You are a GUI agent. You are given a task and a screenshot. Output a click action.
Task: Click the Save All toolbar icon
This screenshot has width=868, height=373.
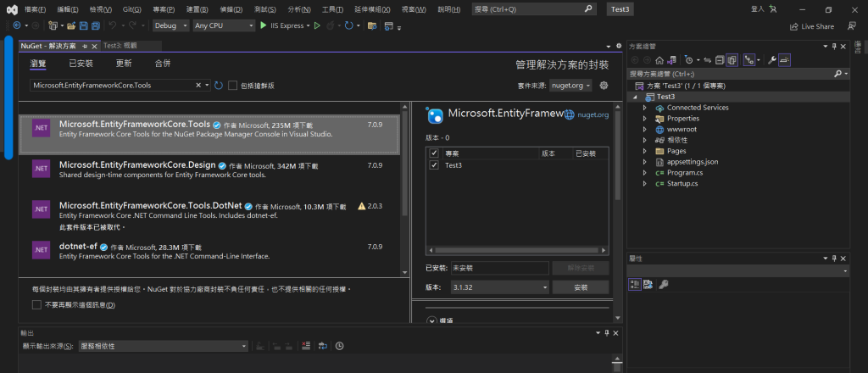(x=95, y=25)
